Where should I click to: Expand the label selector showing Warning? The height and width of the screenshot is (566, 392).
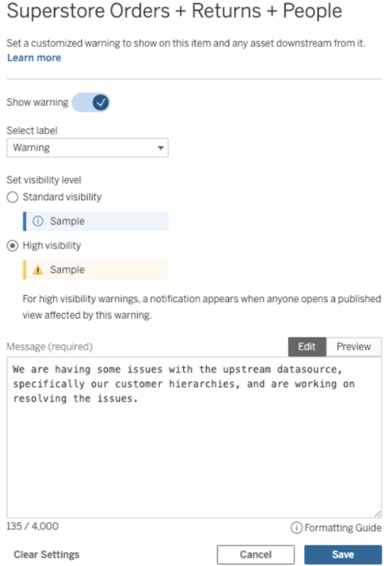87,148
